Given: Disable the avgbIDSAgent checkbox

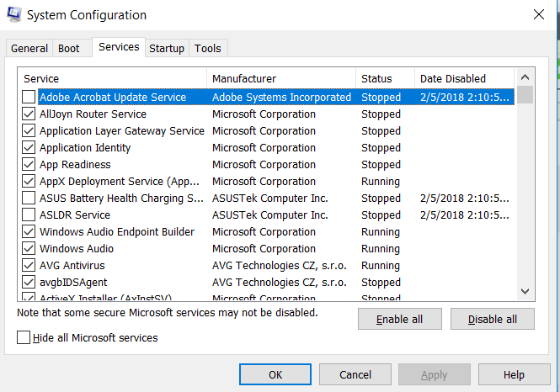Looking at the screenshot, I should pyautogui.click(x=29, y=282).
